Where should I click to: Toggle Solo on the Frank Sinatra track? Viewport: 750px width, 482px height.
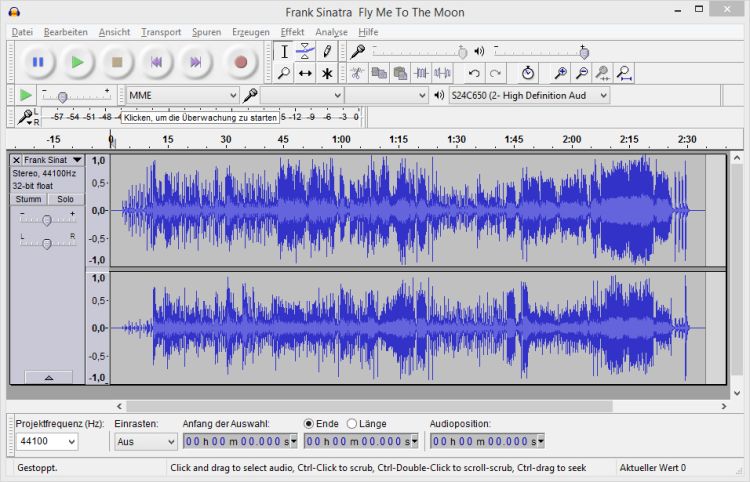64,199
